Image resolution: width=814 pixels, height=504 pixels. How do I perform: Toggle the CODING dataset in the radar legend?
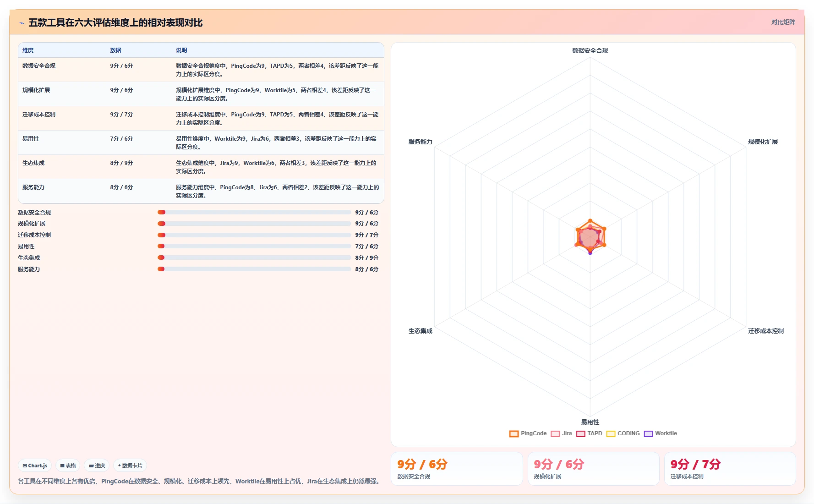click(x=623, y=433)
